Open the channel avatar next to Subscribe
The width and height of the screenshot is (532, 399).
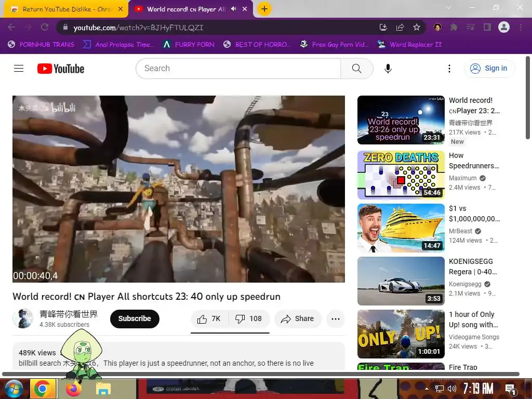(x=23, y=318)
